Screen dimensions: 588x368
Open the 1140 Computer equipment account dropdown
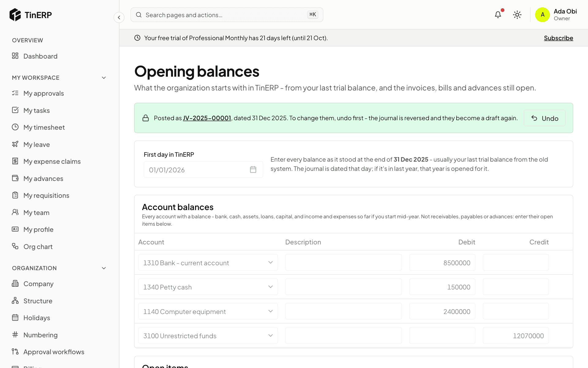coord(208,311)
